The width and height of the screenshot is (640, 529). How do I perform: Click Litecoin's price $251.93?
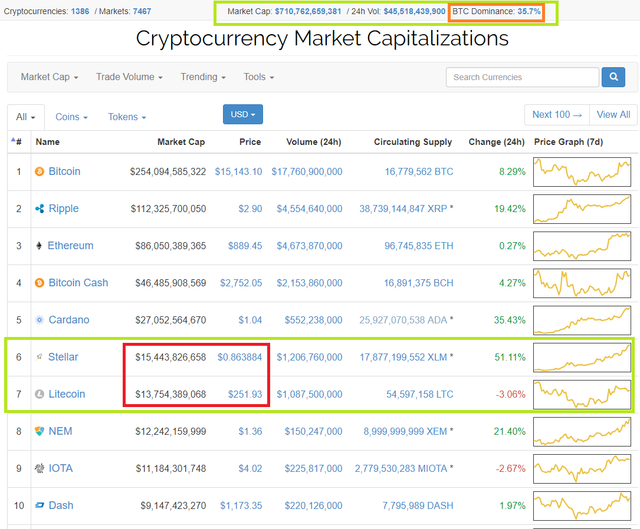pyautogui.click(x=245, y=395)
